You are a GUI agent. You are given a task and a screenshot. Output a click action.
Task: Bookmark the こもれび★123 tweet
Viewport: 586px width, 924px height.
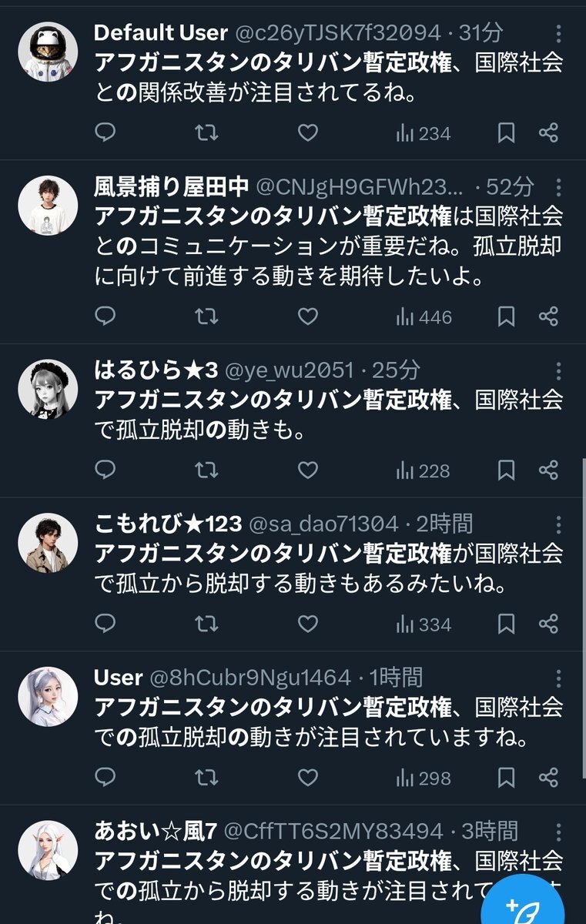[x=506, y=624]
